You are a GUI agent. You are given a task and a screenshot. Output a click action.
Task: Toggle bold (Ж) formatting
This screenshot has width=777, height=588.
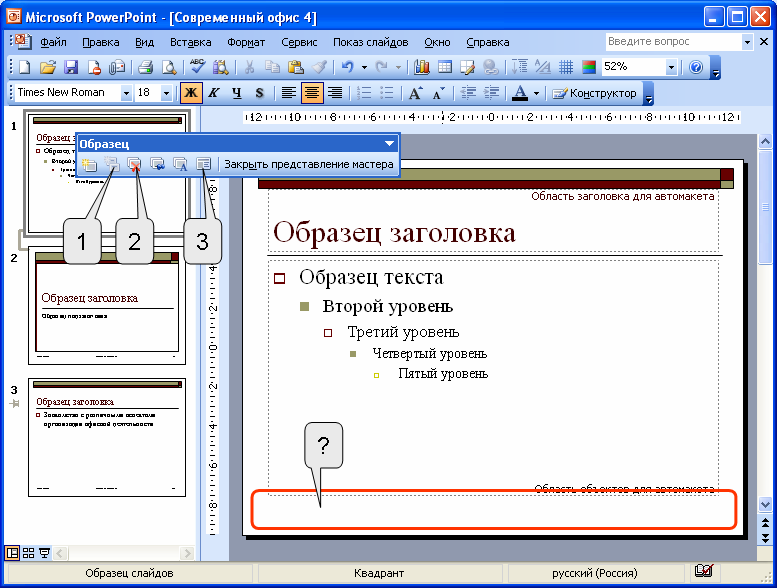[x=191, y=93]
